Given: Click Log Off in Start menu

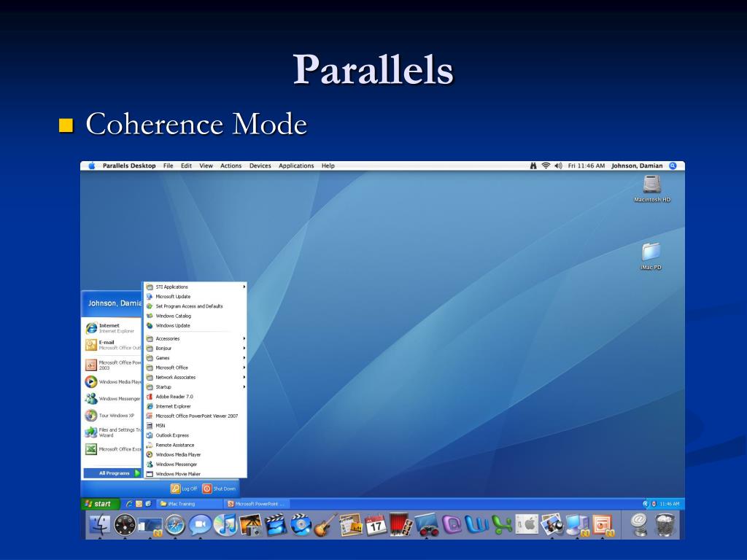Looking at the screenshot, I should point(184,489).
